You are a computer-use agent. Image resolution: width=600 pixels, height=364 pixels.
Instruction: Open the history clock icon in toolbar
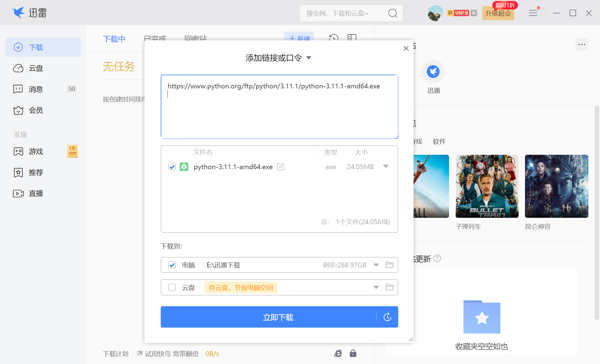(334, 38)
